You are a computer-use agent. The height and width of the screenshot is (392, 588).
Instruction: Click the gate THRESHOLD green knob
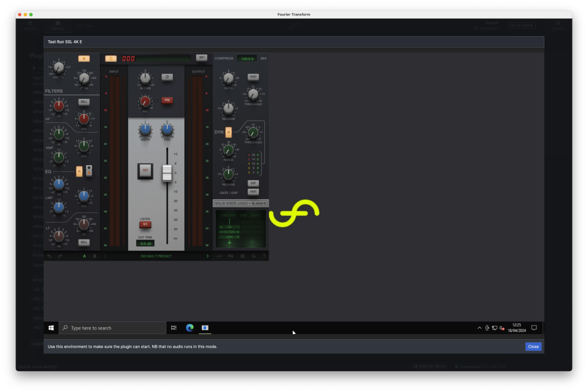click(x=253, y=133)
